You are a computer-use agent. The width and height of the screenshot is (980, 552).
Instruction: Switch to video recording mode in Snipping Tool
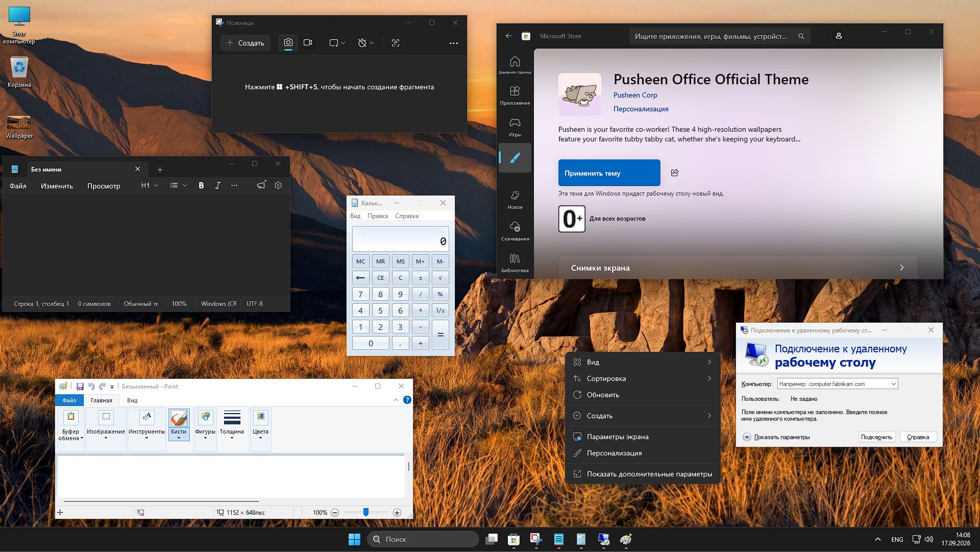(x=308, y=43)
